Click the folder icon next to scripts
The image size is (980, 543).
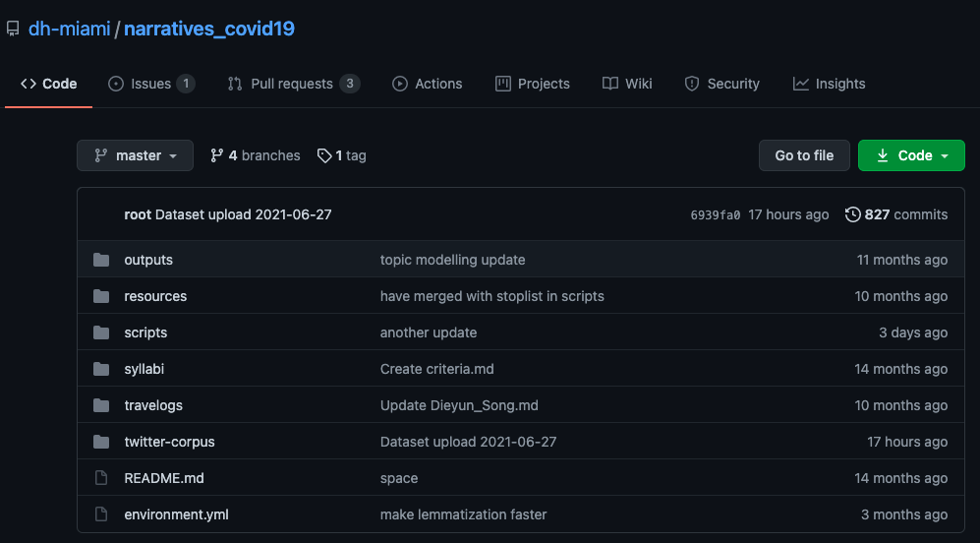[101, 332]
